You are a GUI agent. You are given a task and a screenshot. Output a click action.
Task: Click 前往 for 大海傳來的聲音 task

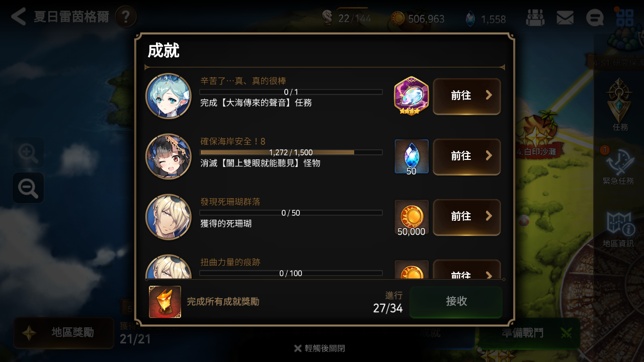point(467,96)
